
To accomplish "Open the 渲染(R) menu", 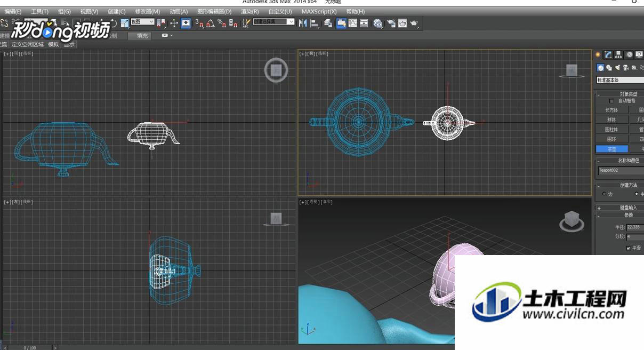I will coord(250,12).
